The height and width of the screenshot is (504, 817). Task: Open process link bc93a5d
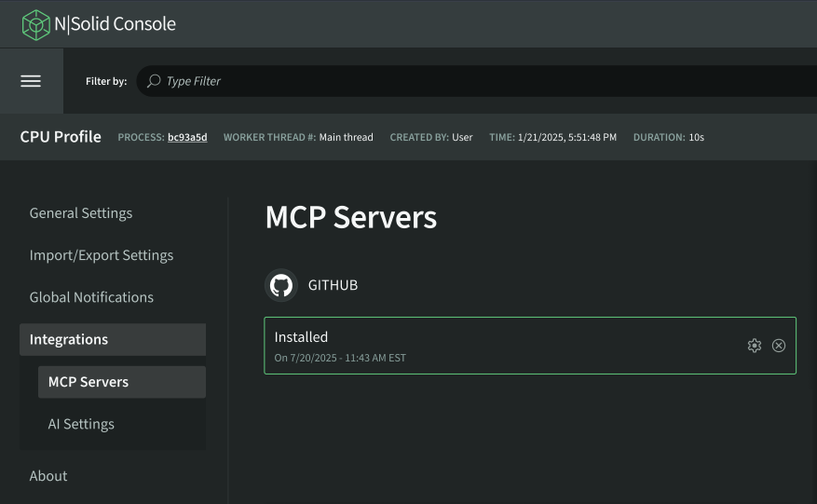click(x=187, y=137)
